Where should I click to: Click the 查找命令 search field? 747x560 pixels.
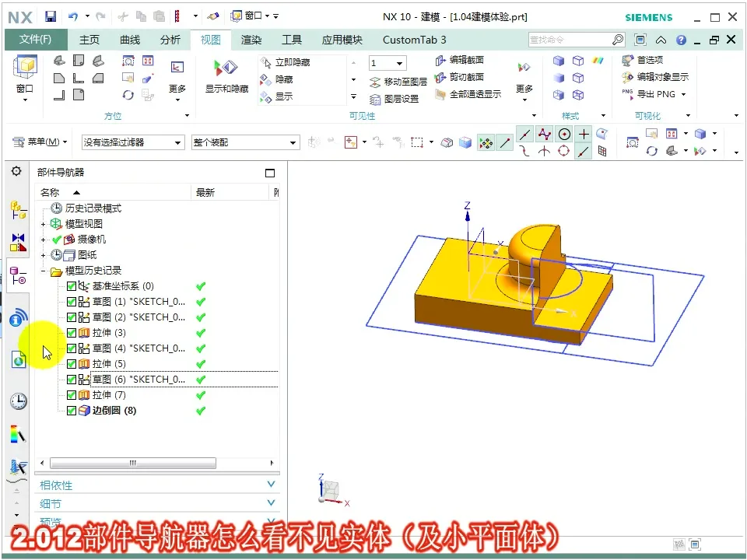click(570, 40)
